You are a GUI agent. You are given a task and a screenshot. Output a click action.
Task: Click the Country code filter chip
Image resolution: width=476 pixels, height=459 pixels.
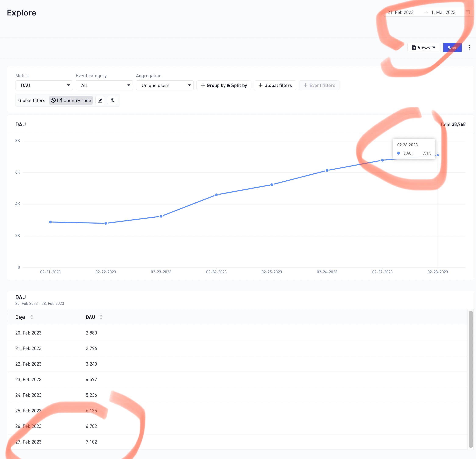click(x=71, y=100)
